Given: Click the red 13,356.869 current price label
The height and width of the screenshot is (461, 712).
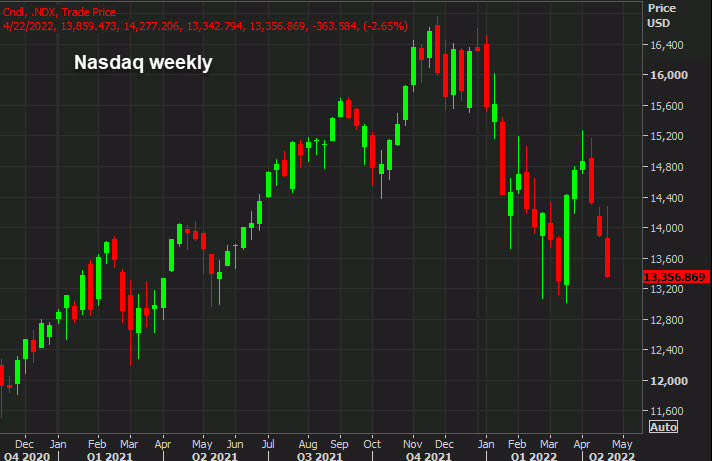Looking at the screenshot, I should 676,277.
